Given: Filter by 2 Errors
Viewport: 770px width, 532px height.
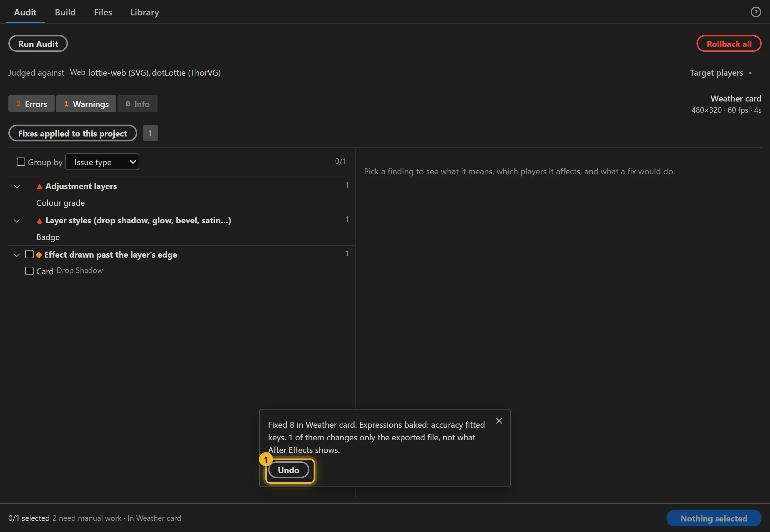Looking at the screenshot, I should [x=31, y=104].
